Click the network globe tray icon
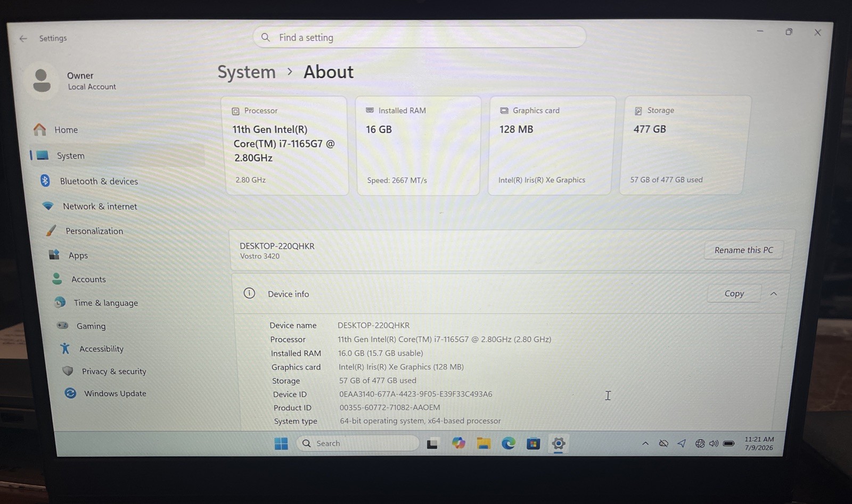 click(x=700, y=443)
